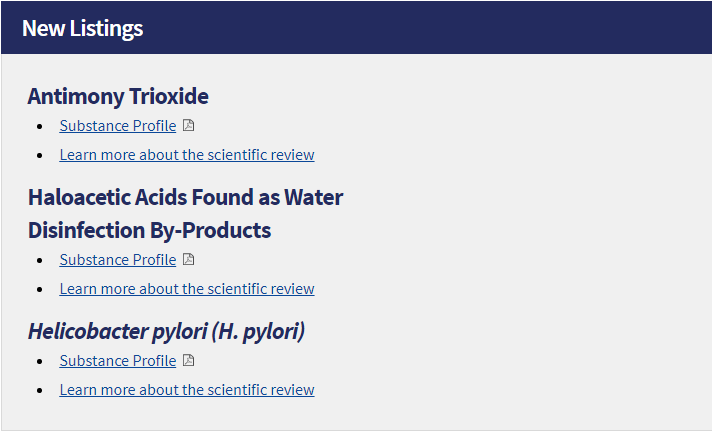Click the Antimony Trioxide heading
712x433 pixels.
coord(118,97)
